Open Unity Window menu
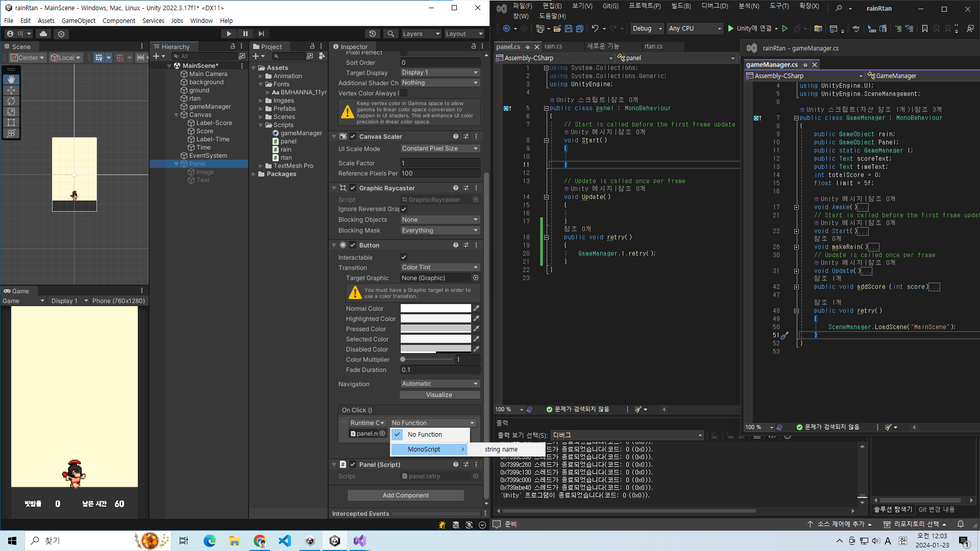The height and width of the screenshot is (551, 980). 202,21
